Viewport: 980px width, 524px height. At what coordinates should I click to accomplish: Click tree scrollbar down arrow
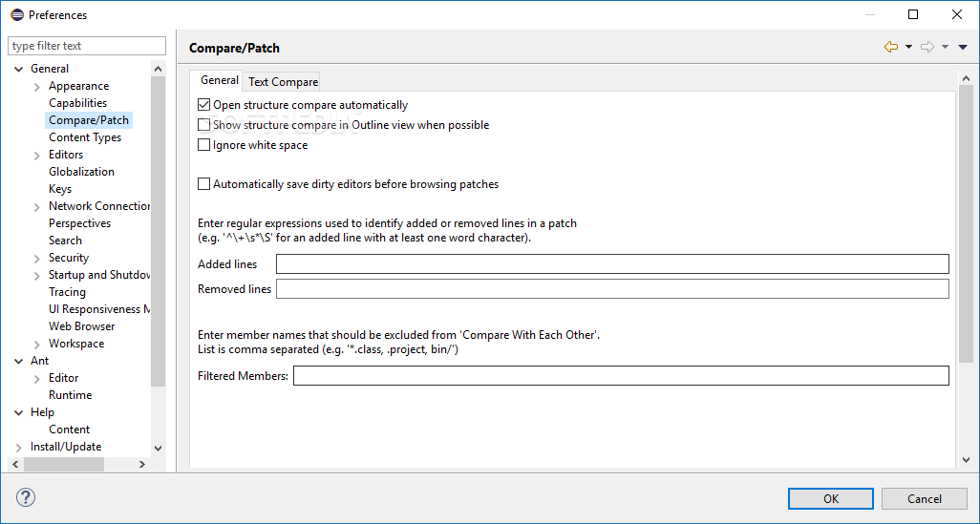pos(159,448)
